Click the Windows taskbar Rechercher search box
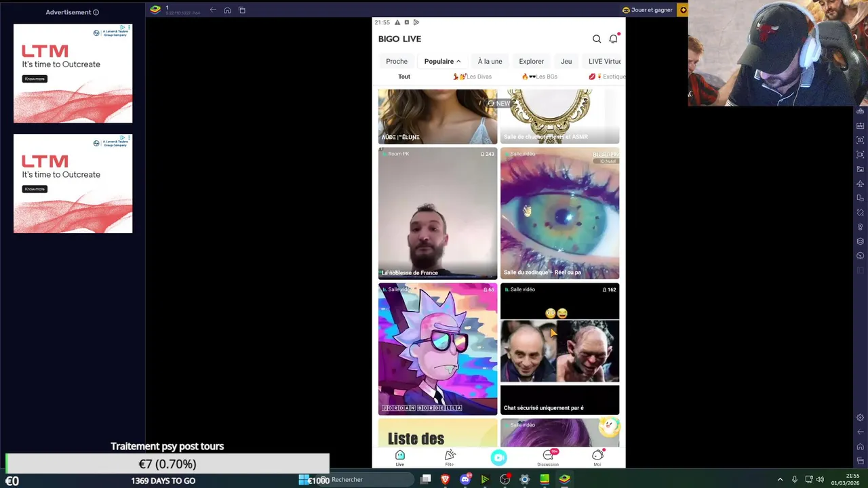 pyautogui.click(x=366, y=479)
